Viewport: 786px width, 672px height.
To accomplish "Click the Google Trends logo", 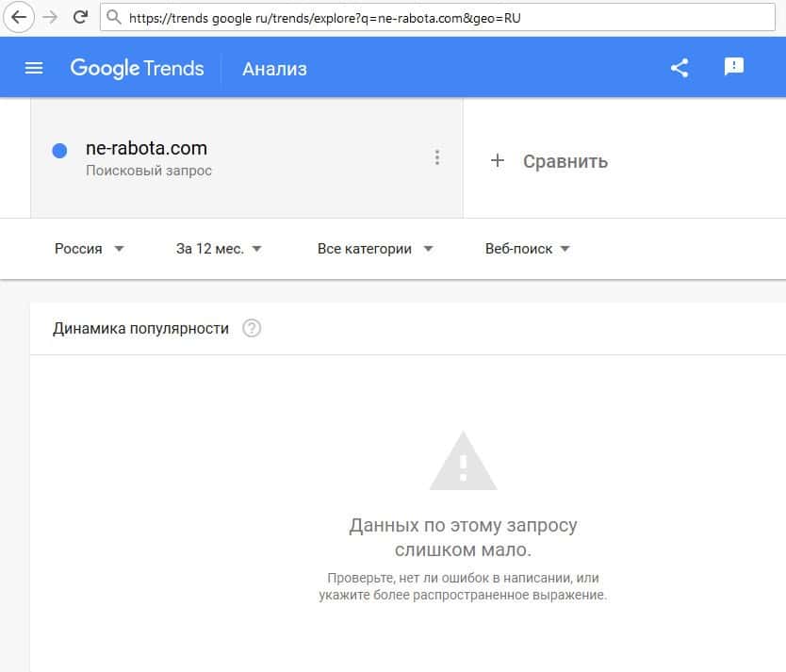I will 137,68.
